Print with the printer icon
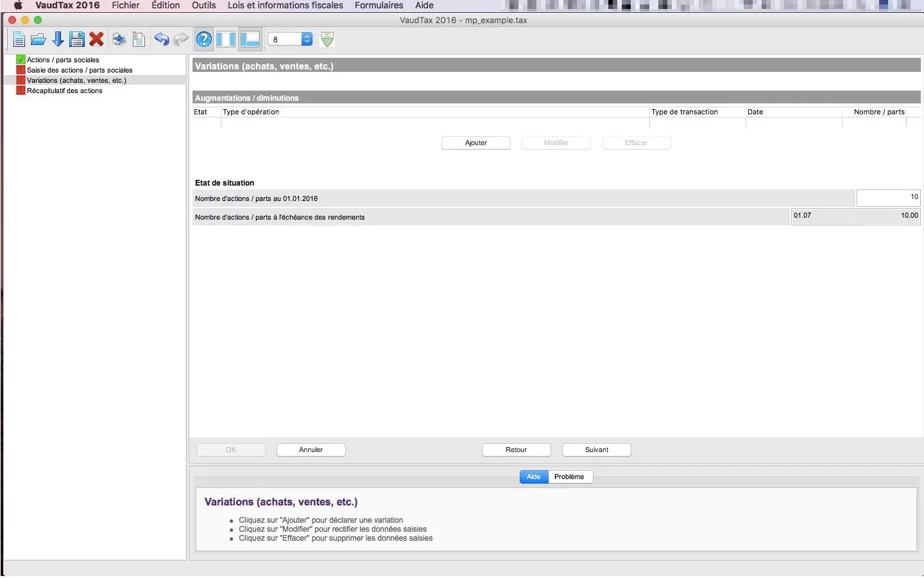The image size is (924, 578). [119, 40]
